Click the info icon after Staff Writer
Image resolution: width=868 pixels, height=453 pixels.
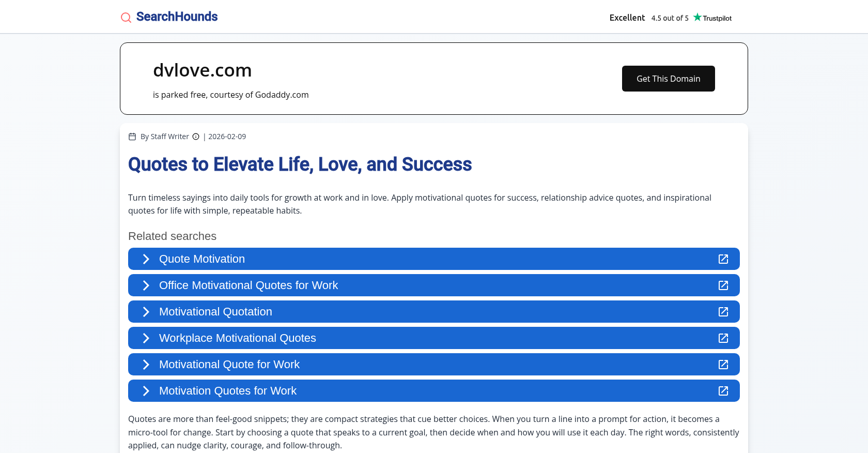pos(196,137)
